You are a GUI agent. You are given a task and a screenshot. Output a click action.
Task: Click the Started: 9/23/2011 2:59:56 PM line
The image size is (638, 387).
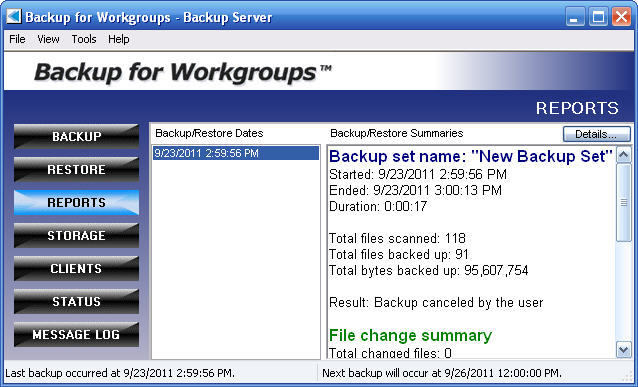pos(418,175)
